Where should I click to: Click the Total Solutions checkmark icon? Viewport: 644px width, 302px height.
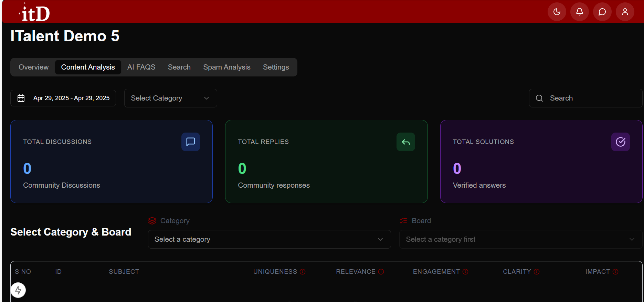pos(620,142)
